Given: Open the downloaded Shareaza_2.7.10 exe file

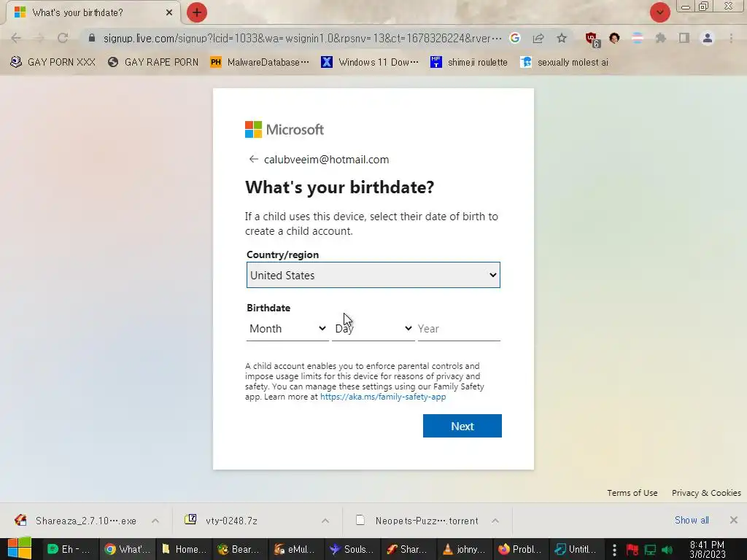Looking at the screenshot, I should click(x=76, y=521).
